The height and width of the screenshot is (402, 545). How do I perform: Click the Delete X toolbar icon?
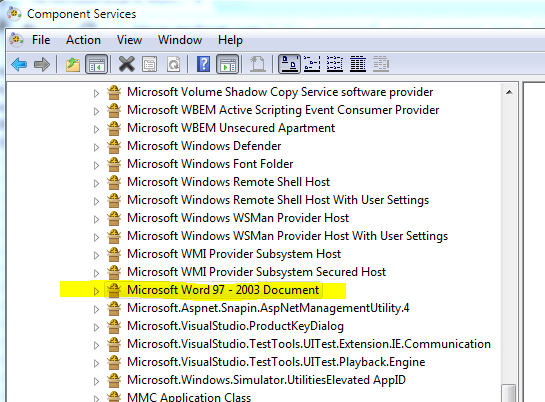pos(127,64)
